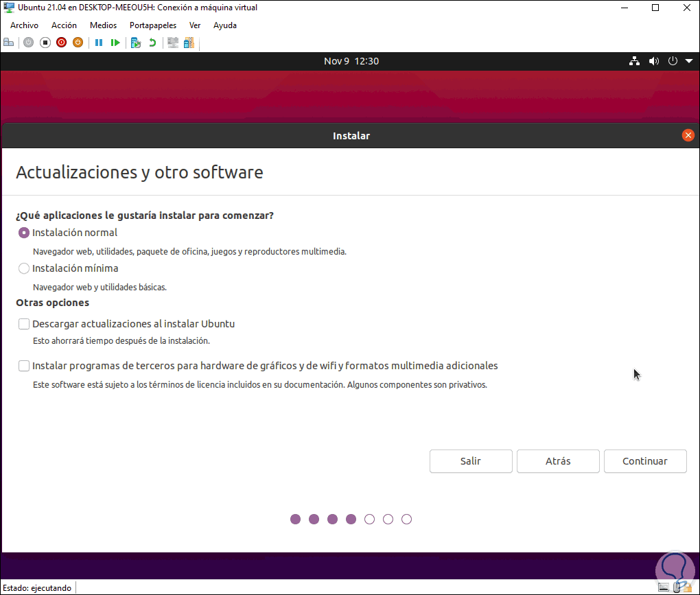This screenshot has width=700, height=595.
Task: Click the VM connection icon in the title bar
Action: pyautogui.click(x=9, y=8)
